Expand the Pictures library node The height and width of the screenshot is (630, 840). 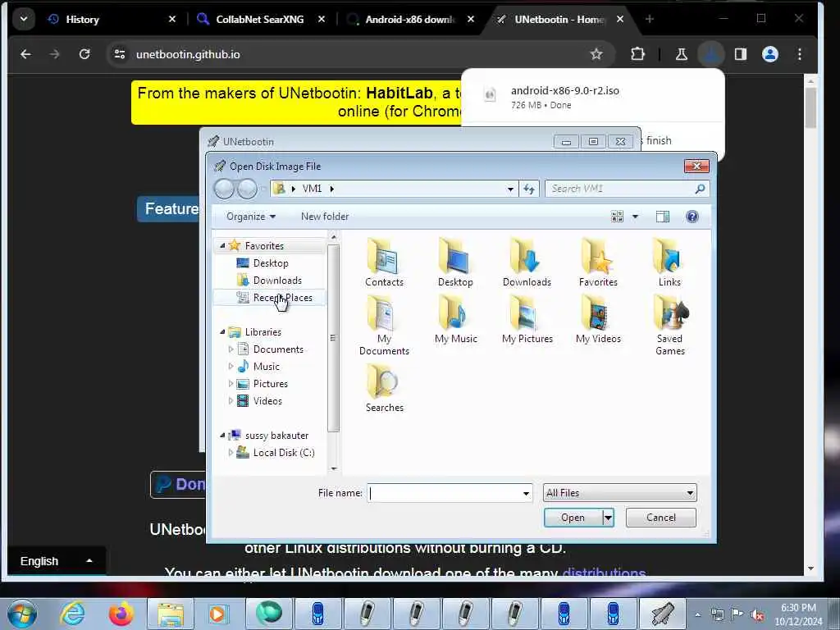tap(231, 384)
